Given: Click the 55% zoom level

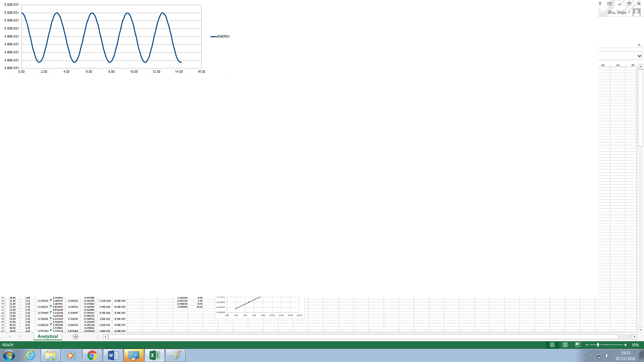Looking at the screenshot, I should tap(635, 345).
